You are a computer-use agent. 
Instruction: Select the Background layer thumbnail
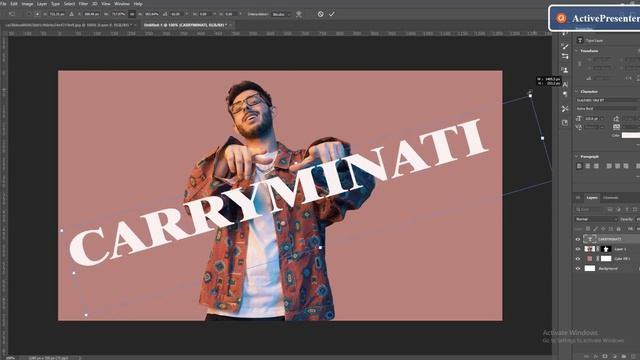pyautogui.click(x=589, y=269)
